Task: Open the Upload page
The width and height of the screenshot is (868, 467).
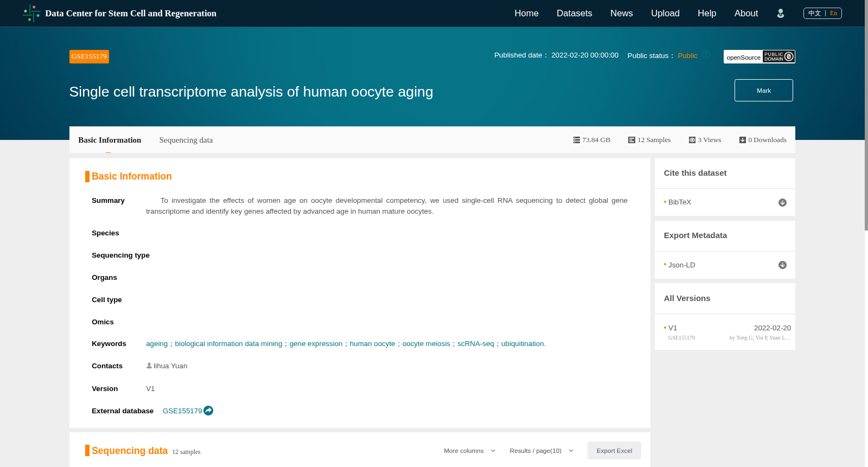Action: pyautogui.click(x=665, y=14)
